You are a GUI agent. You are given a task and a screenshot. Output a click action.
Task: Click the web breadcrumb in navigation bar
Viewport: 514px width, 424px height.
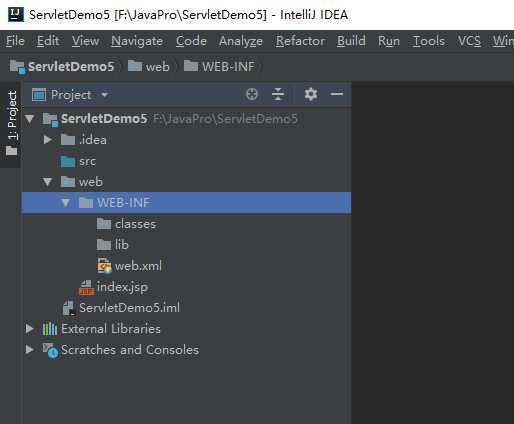coord(149,66)
